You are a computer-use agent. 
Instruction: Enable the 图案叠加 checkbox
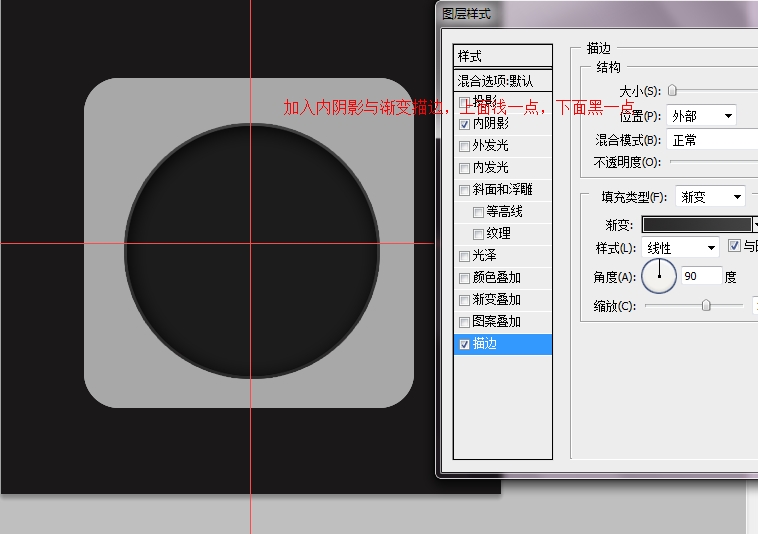point(465,322)
